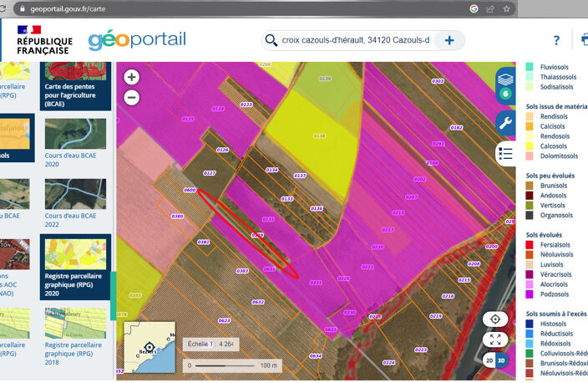Click the République Française logo
Image resolution: width=588 pixels, height=383 pixels.
pyautogui.click(x=44, y=40)
